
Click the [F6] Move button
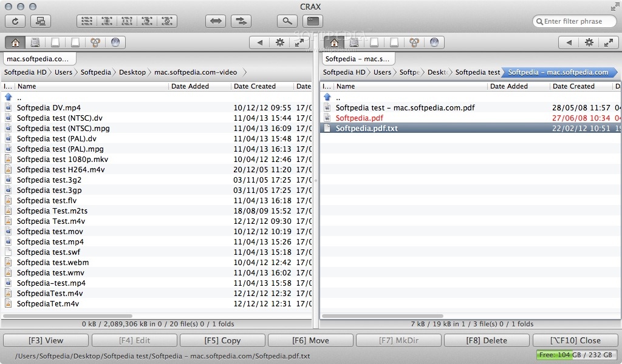310,340
